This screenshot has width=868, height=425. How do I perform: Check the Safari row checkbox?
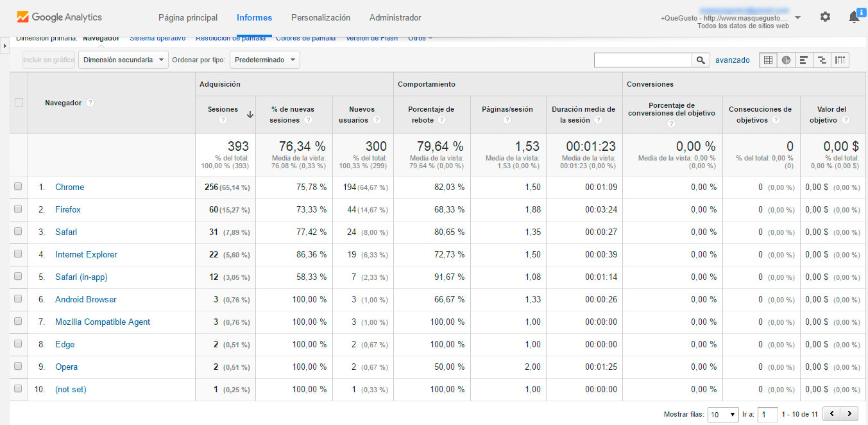(18, 232)
